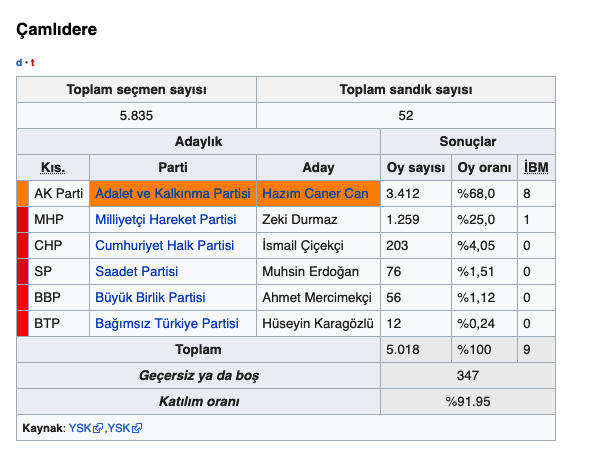Click the vote count 3.412
Image resolution: width=603 pixels, height=463 pixels.
[x=403, y=193]
